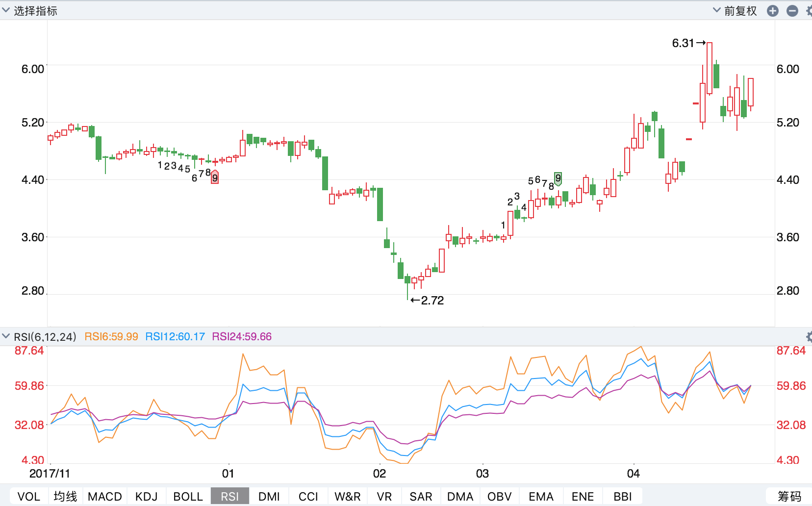
Task: Open RSI panel settings gear icon
Action: pos(809,336)
